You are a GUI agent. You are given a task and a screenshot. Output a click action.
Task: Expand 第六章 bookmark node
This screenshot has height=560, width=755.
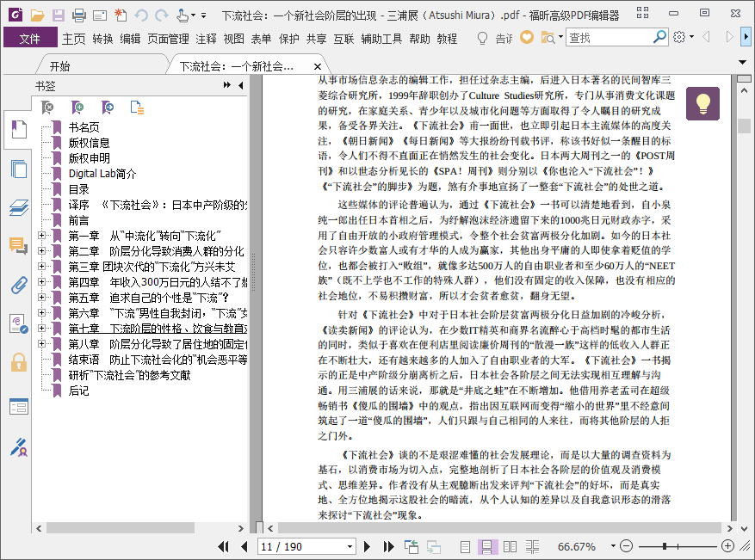pyautogui.click(x=41, y=313)
